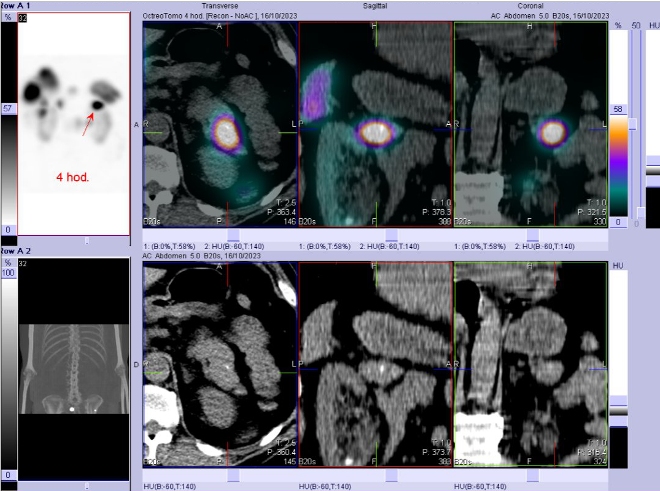660x491 pixels.
Task: Click the 'Row A 1' label
Action: (15, 5)
